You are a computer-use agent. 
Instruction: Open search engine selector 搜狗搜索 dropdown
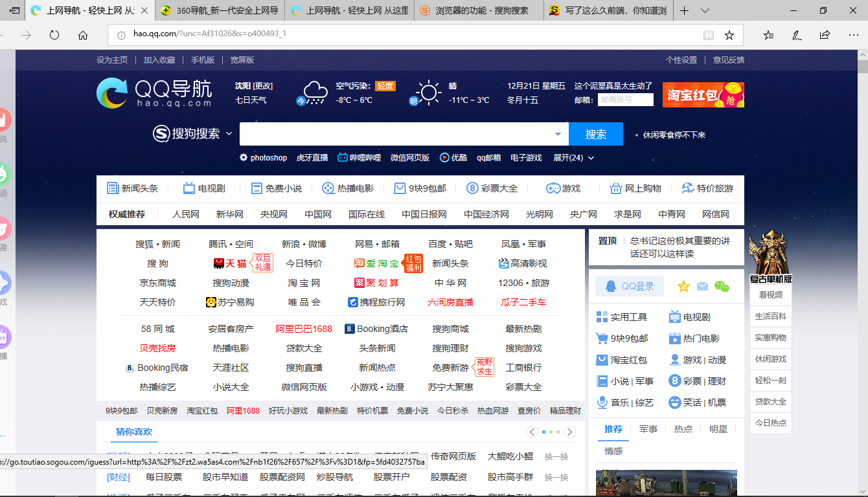tap(192, 134)
